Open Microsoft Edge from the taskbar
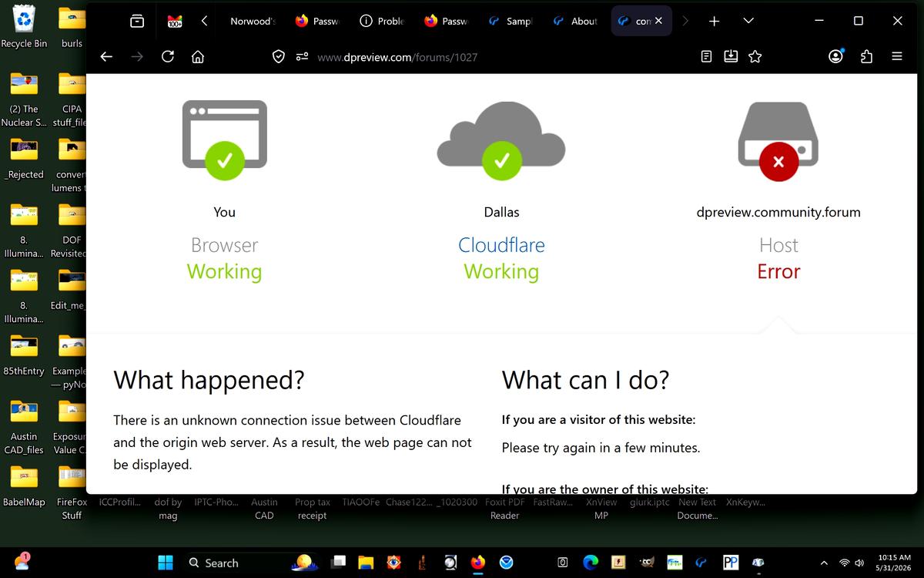Screen dimensions: 924x578 point(591,563)
